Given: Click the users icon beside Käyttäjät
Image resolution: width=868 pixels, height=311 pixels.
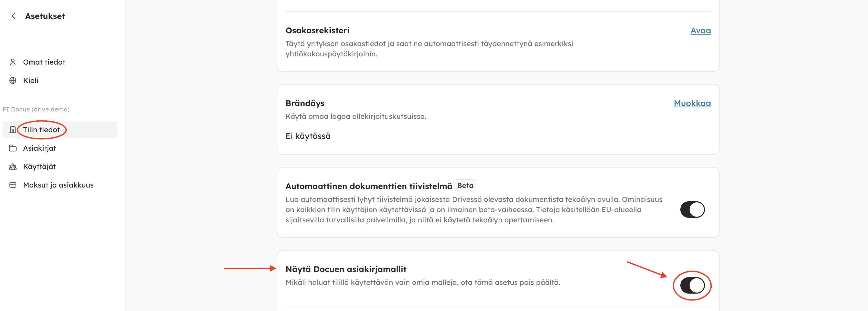Looking at the screenshot, I should 13,167.
